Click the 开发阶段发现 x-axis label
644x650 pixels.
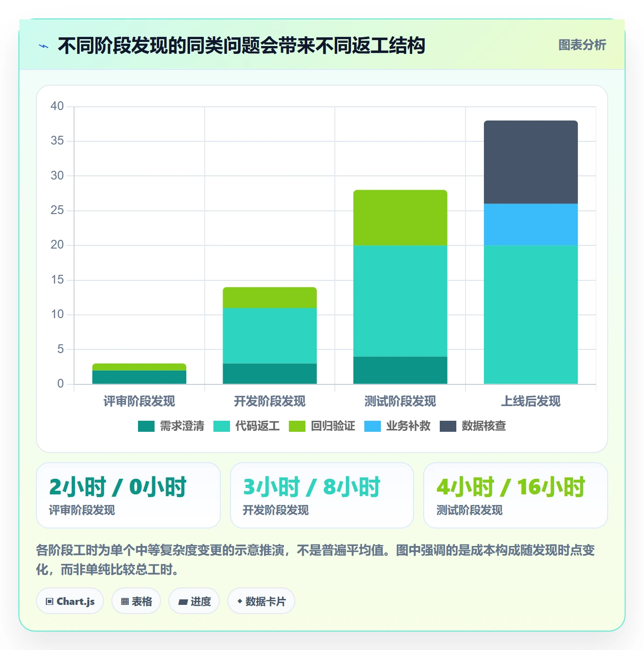[x=270, y=401]
